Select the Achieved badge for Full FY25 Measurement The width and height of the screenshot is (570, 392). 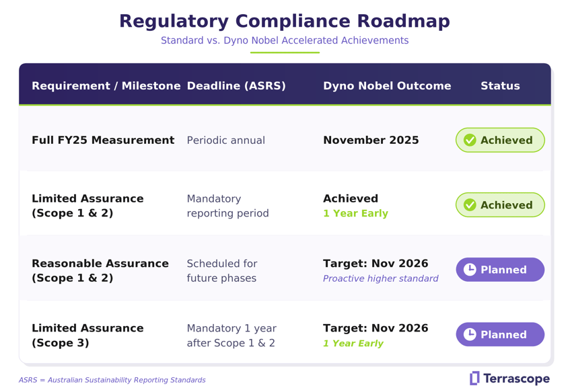point(500,140)
